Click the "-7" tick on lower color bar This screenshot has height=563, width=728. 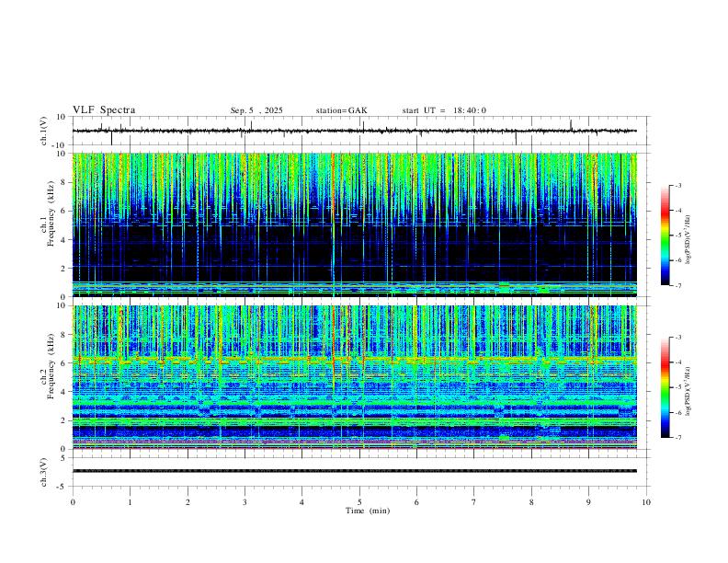677,438
